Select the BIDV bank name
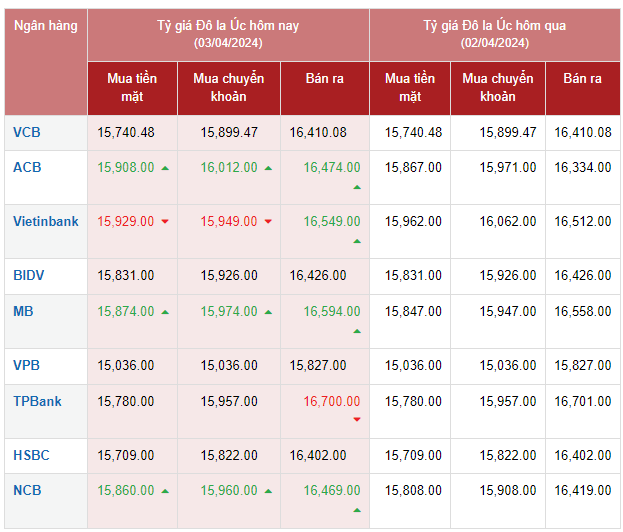 (29, 275)
